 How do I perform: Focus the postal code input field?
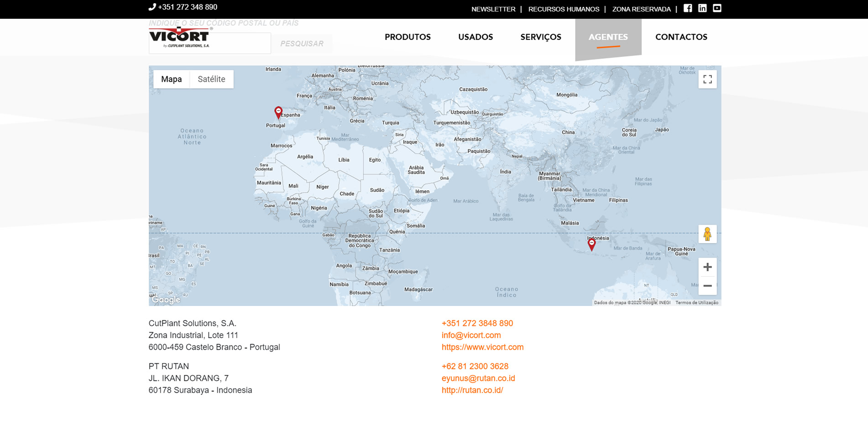210,43
